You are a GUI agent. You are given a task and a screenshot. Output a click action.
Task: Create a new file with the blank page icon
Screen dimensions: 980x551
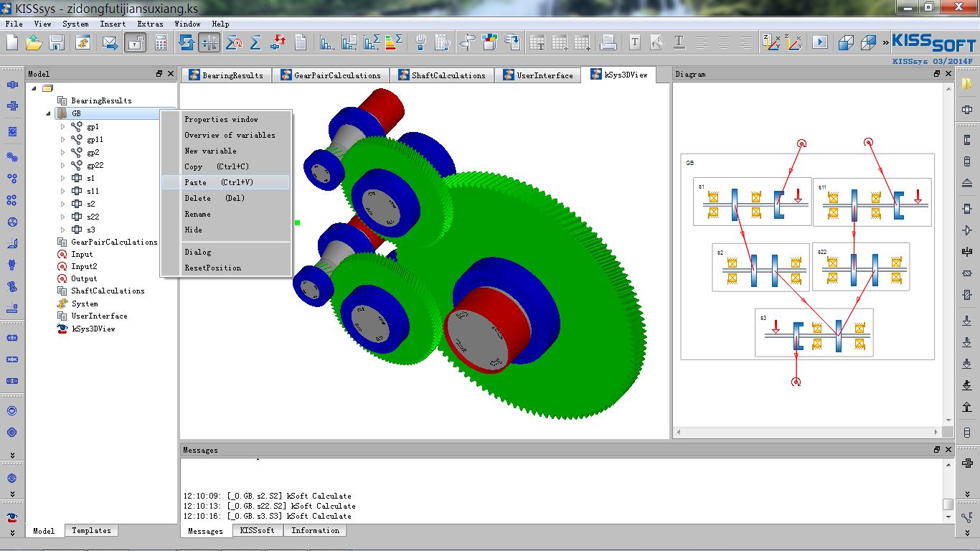pos(12,42)
